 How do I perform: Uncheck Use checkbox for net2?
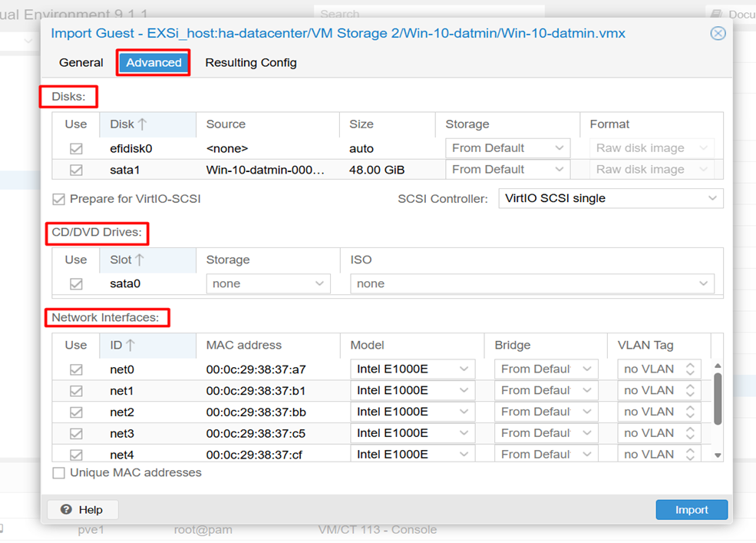pos(76,412)
